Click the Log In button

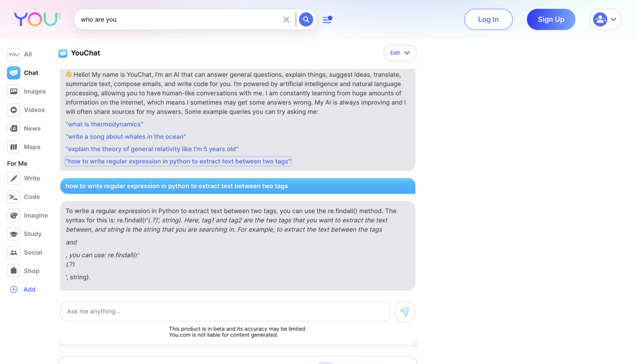[x=488, y=19]
